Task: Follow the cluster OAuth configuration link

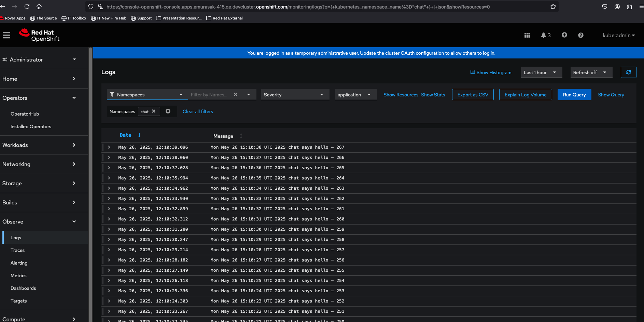Action: point(414,53)
